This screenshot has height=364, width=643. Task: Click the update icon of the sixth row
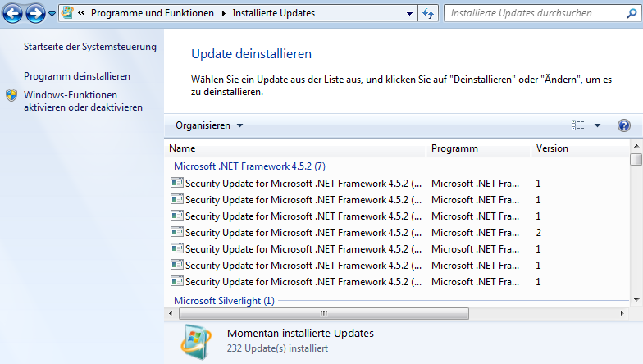(177, 265)
